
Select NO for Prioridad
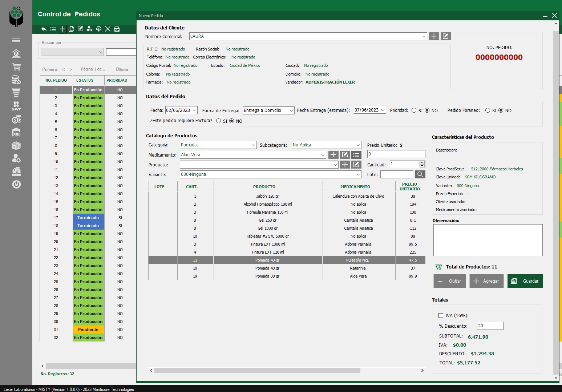click(x=427, y=110)
